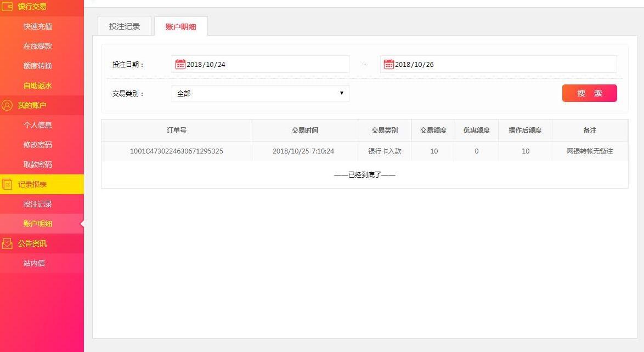Viewport: 644px width, 352px height.
Task: Go to 在线提款 in the sidebar
Action: click(x=38, y=46)
